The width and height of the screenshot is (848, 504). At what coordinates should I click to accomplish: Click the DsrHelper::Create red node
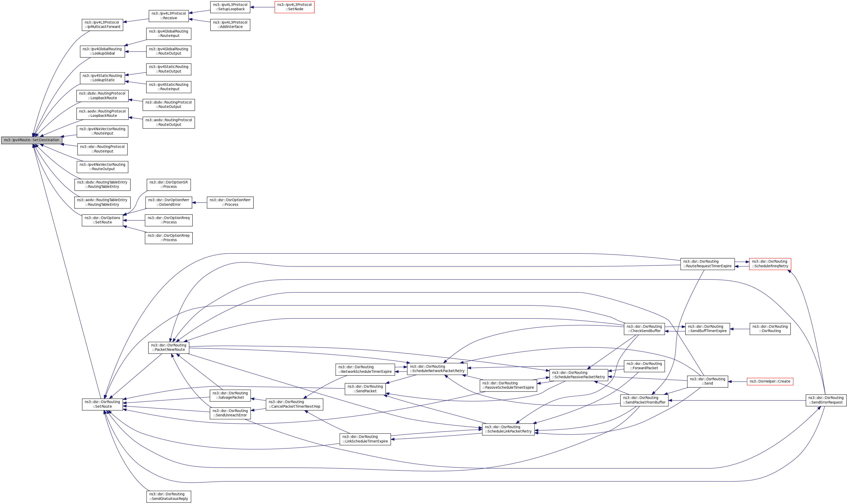[770, 382]
